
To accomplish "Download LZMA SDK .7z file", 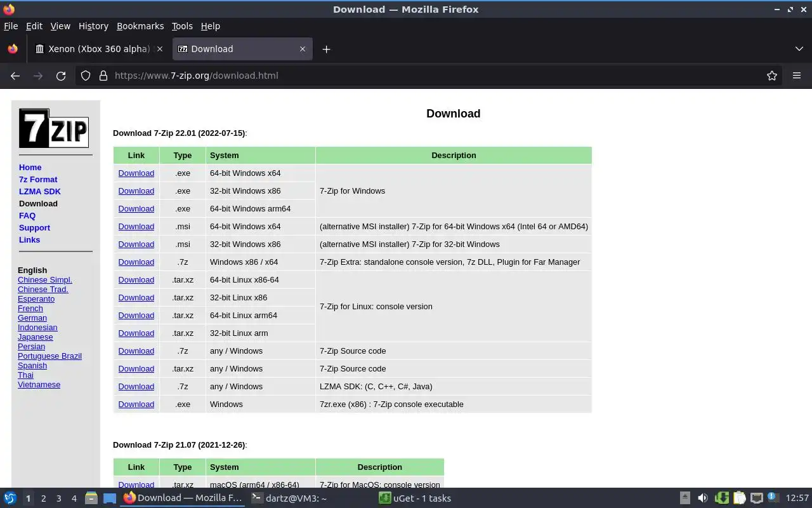I will point(136,387).
